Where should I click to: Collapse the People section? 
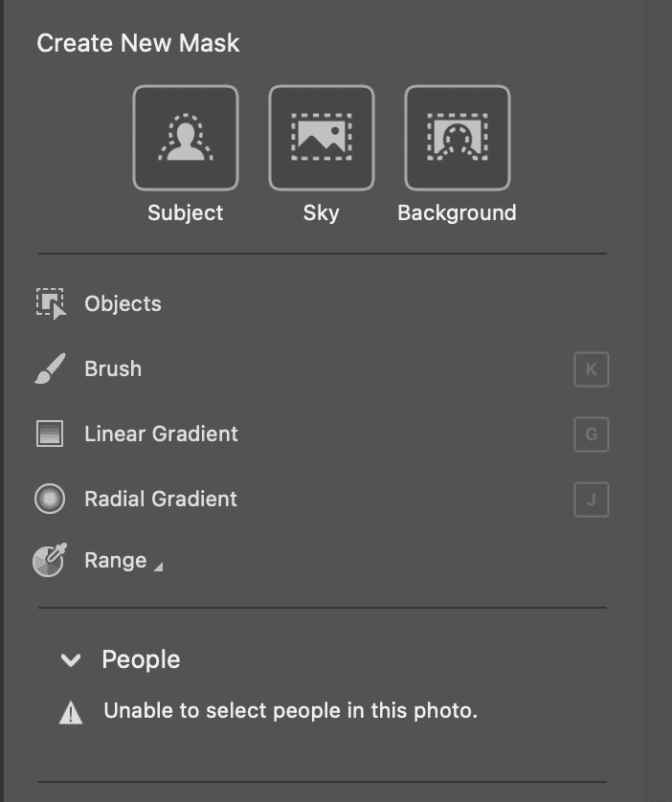(68, 659)
